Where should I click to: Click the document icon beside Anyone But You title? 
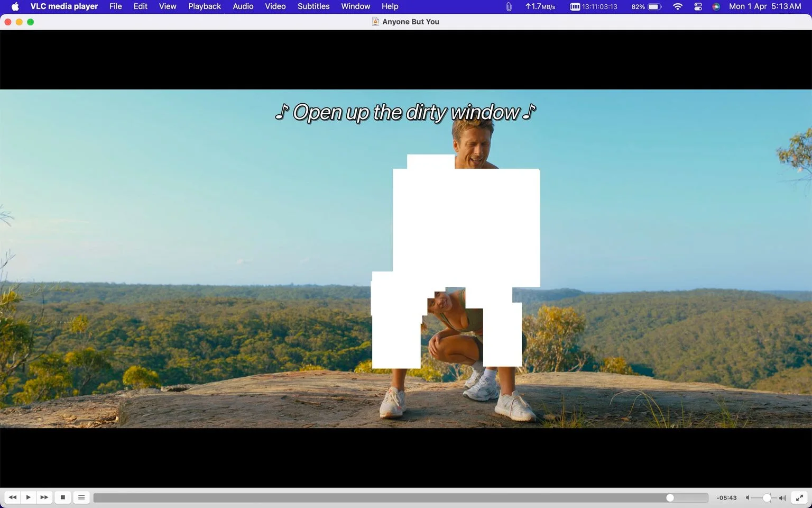(x=375, y=22)
